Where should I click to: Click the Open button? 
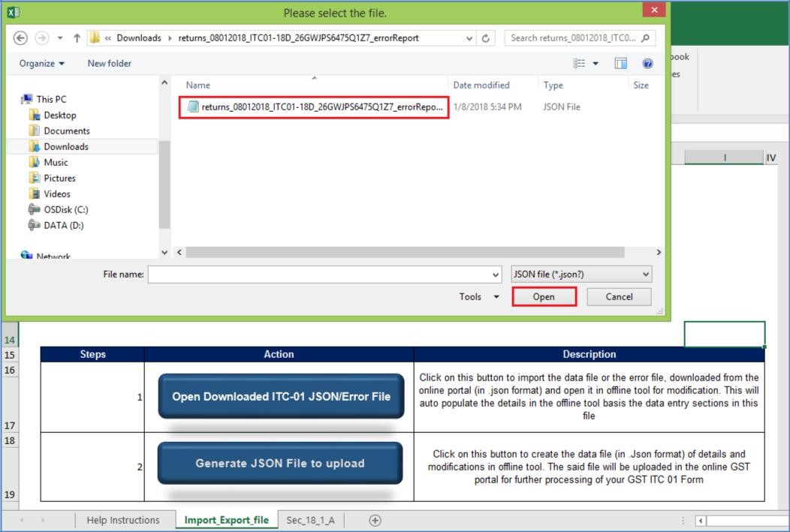pyautogui.click(x=543, y=296)
